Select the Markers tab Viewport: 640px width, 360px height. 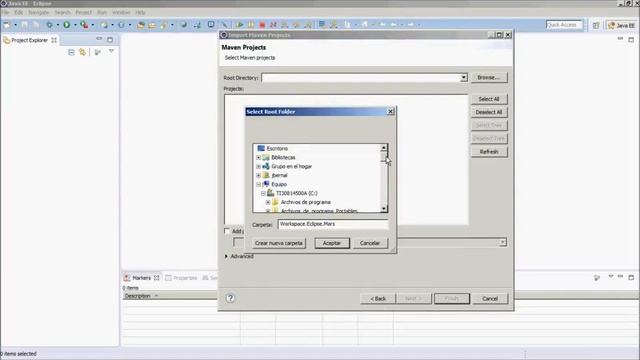click(141, 278)
